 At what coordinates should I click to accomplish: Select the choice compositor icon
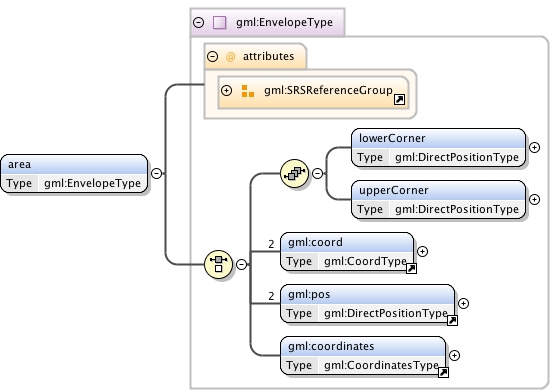(x=219, y=264)
